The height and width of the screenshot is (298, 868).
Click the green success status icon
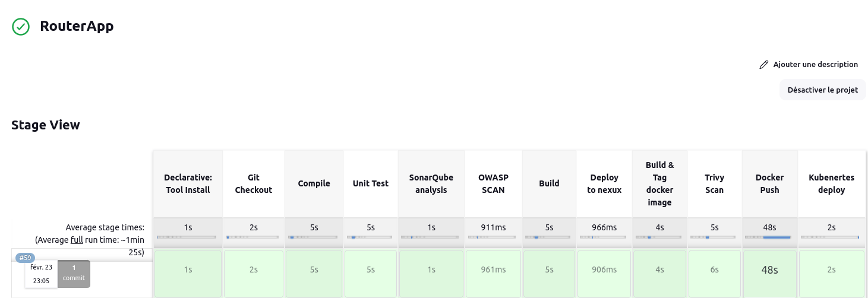click(21, 26)
